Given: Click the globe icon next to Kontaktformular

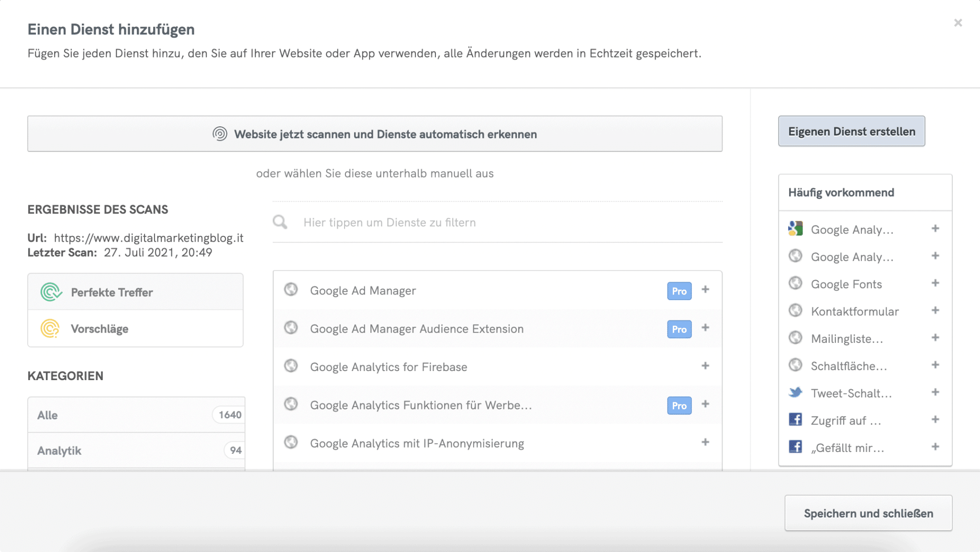Looking at the screenshot, I should click(795, 311).
